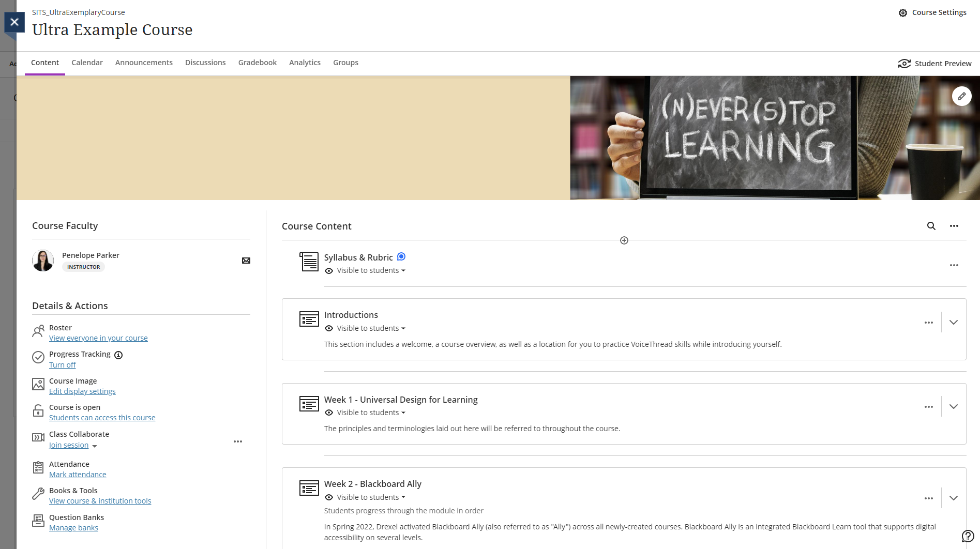This screenshot has height=549, width=980.
Task: Click the Books & Tools wrench icon
Action: (x=38, y=494)
